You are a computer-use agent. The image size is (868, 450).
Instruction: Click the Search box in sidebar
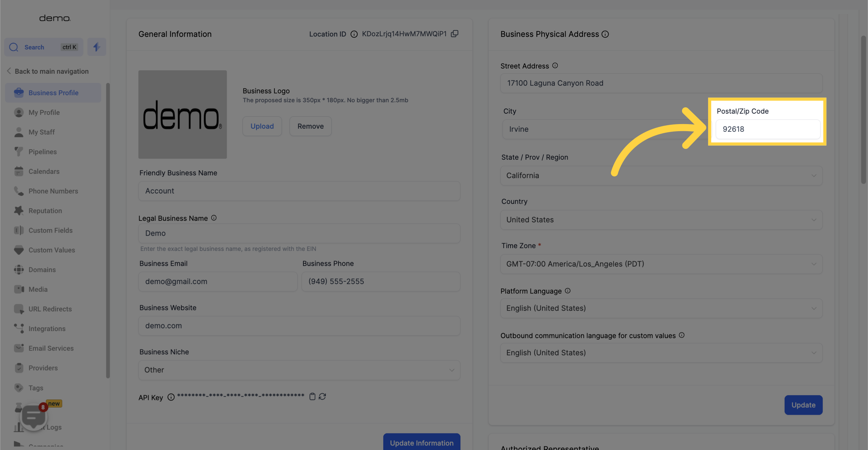tap(43, 47)
